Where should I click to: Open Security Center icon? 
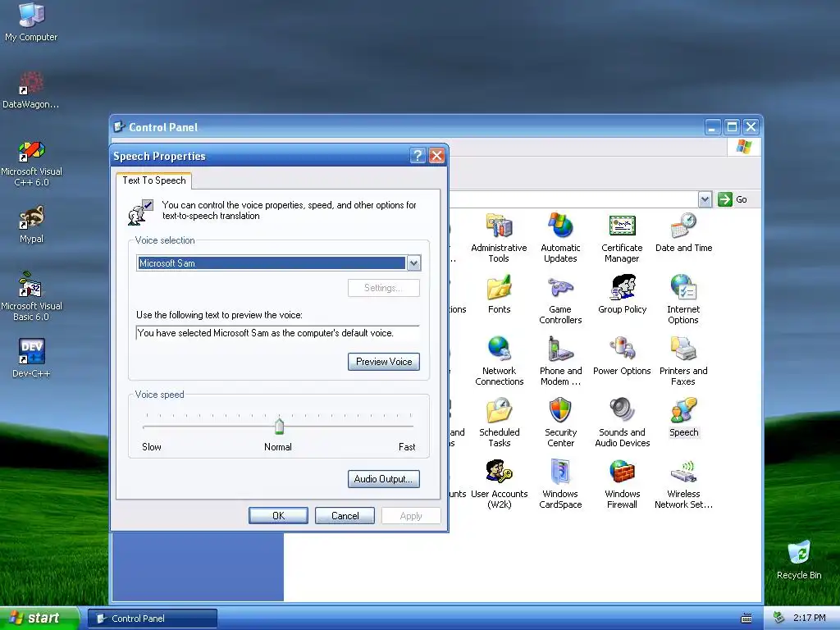(560, 422)
